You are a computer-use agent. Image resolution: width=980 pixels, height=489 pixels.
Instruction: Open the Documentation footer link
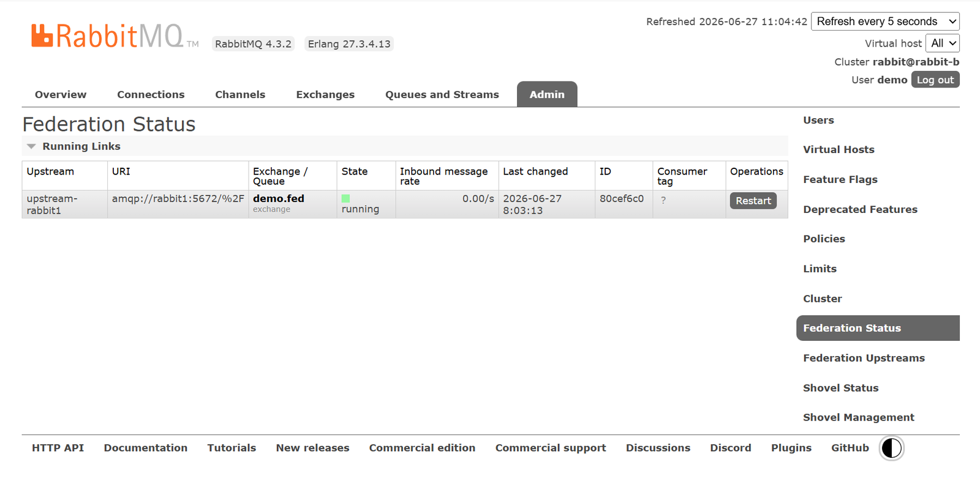click(146, 448)
